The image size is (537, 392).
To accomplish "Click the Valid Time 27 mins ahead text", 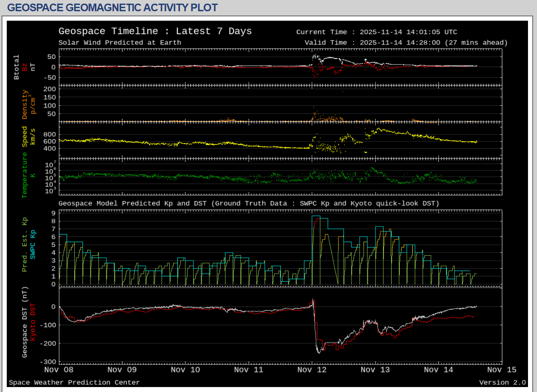I will [x=406, y=43].
